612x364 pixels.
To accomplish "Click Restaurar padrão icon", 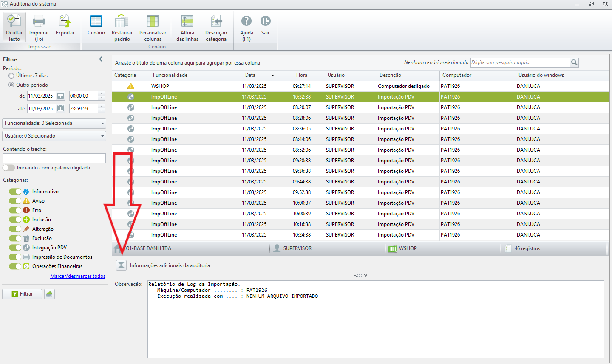I will tap(122, 21).
